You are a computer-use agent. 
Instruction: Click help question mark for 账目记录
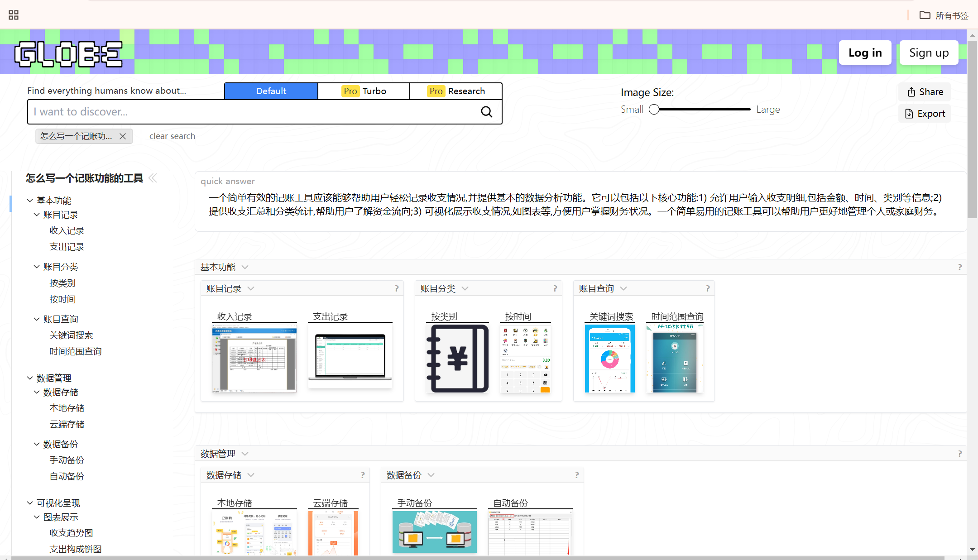coord(397,288)
